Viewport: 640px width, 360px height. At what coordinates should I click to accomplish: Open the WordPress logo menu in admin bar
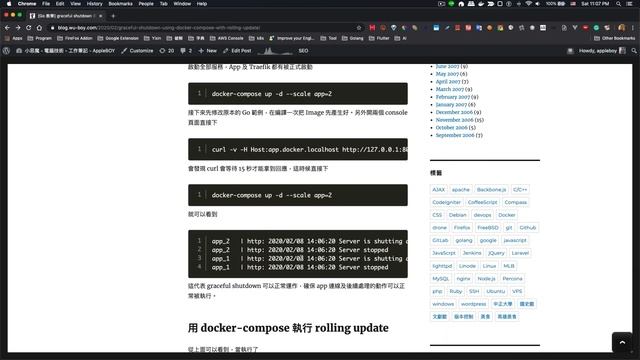coord(6,51)
